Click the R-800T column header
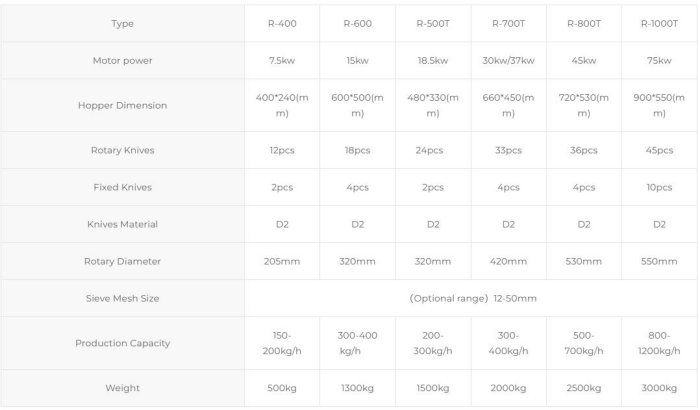Screen dimensions: 700x410 (583, 23)
